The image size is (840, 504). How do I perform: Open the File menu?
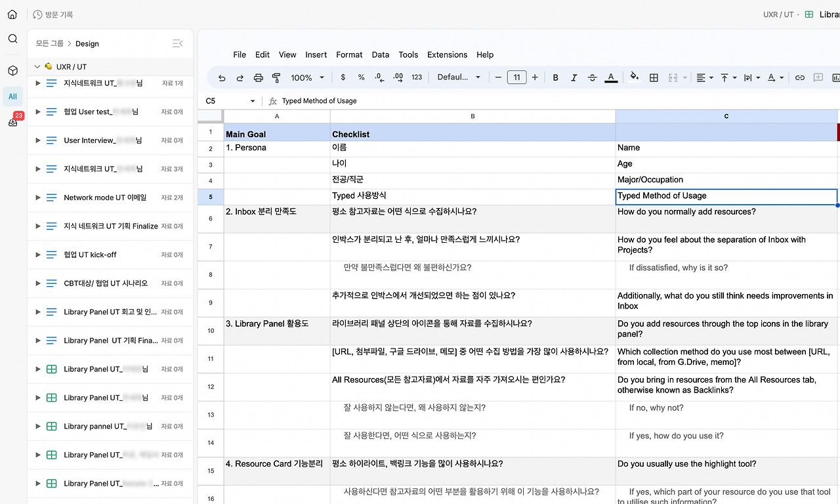(x=240, y=54)
